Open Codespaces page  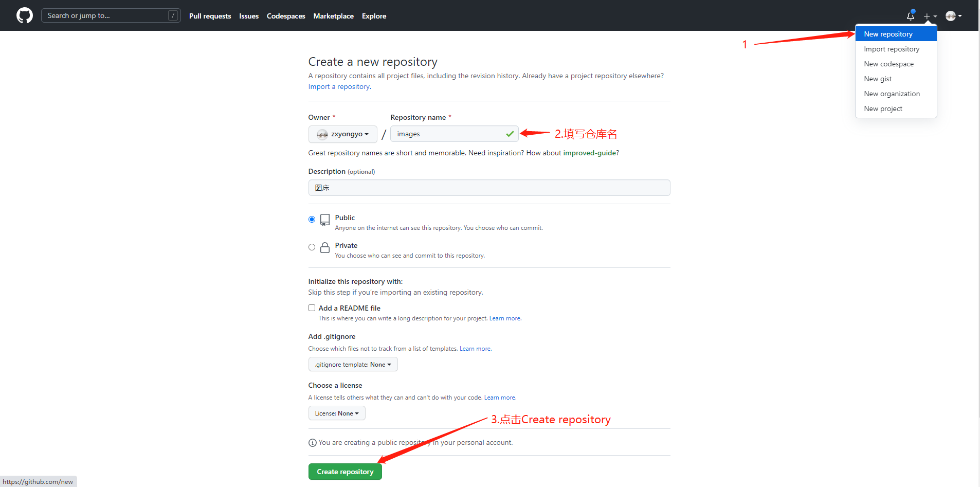coord(286,16)
